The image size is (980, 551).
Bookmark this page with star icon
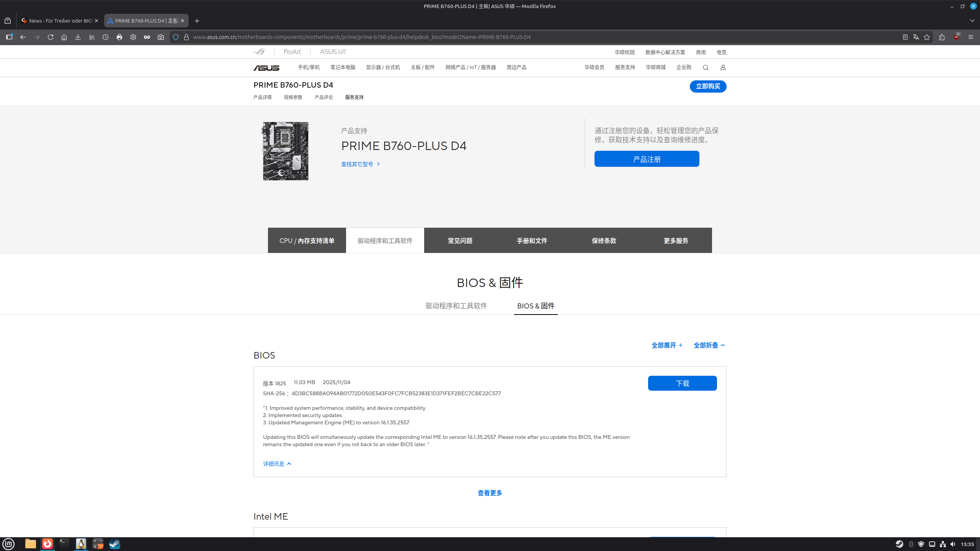pos(927,37)
